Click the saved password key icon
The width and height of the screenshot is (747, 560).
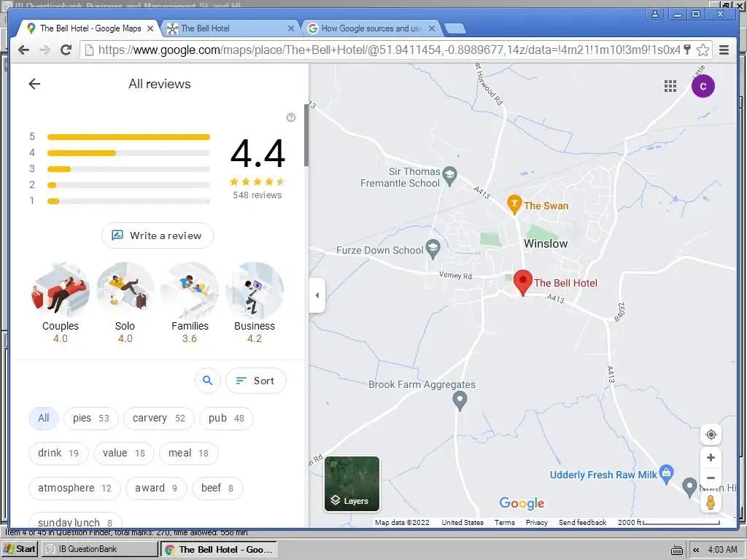pos(687,49)
